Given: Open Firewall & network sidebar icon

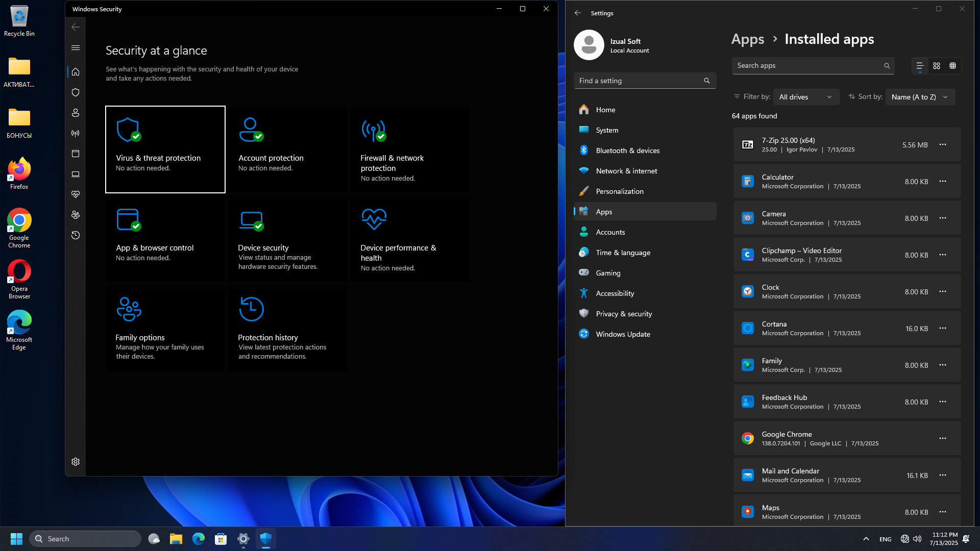Looking at the screenshot, I should (76, 133).
